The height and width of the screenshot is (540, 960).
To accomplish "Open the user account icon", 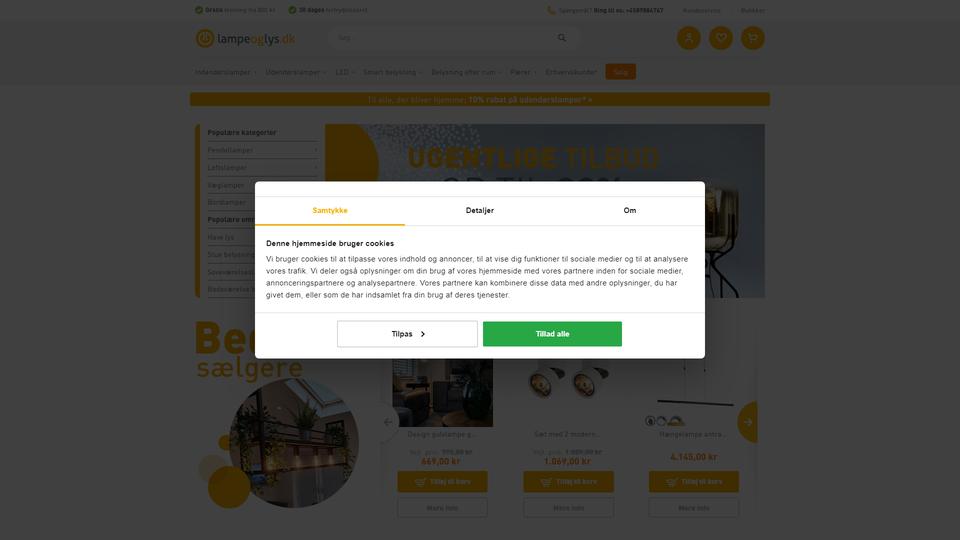I will [x=689, y=38].
